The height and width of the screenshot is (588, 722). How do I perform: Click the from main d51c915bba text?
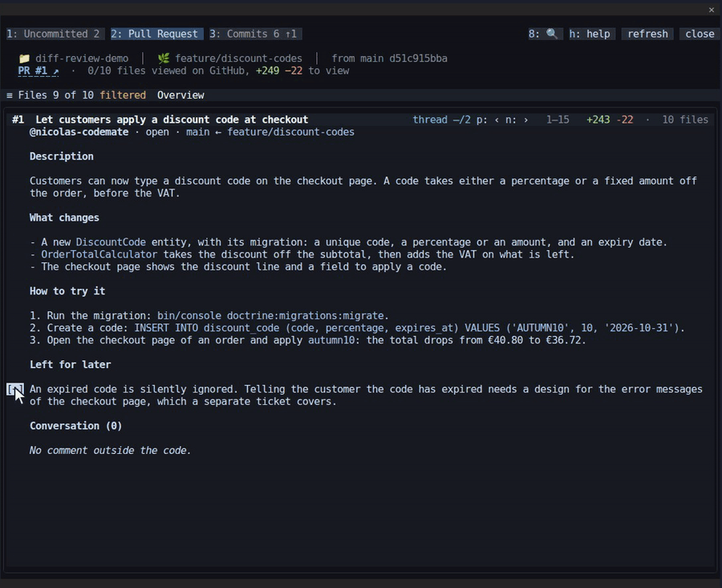[x=390, y=59]
